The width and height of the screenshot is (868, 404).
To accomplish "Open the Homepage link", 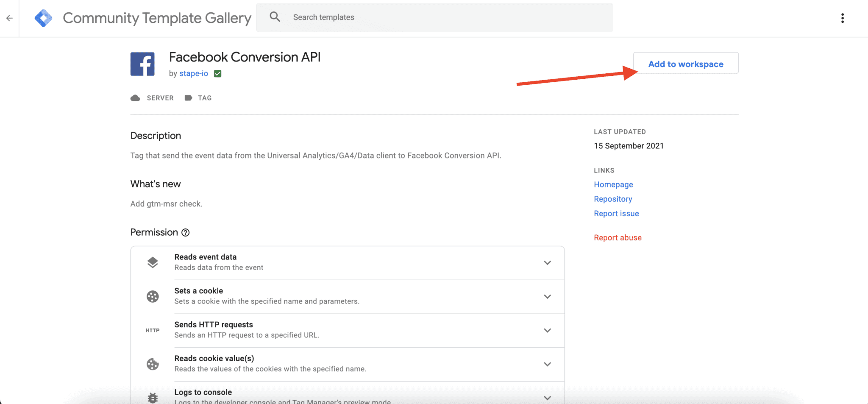I will [x=613, y=184].
